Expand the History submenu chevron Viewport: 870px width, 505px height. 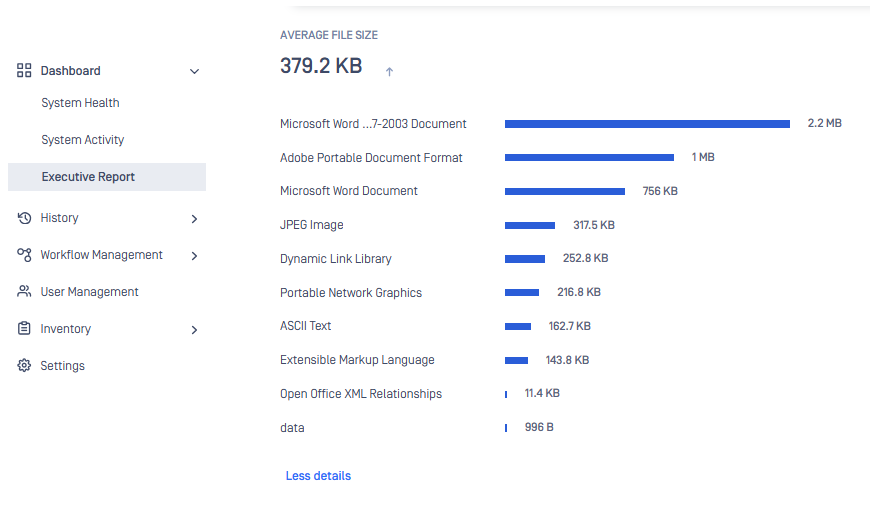pyautogui.click(x=194, y=219)
